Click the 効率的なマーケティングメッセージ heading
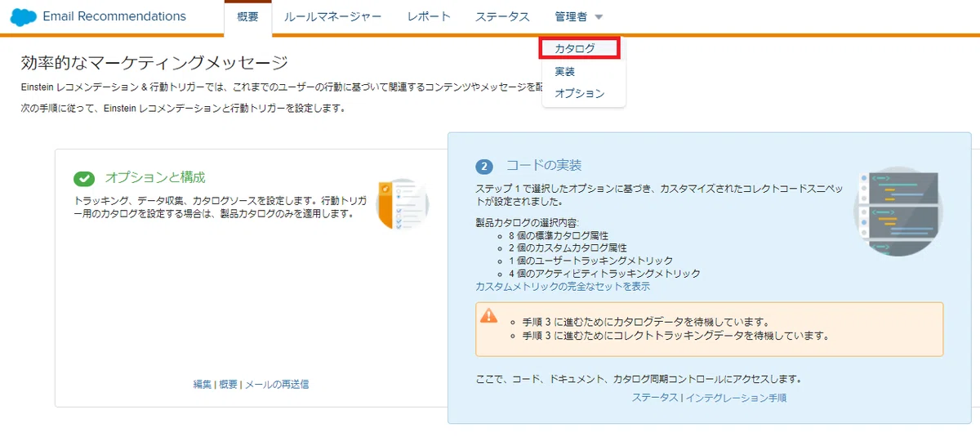980x437 pixels. 155,62
